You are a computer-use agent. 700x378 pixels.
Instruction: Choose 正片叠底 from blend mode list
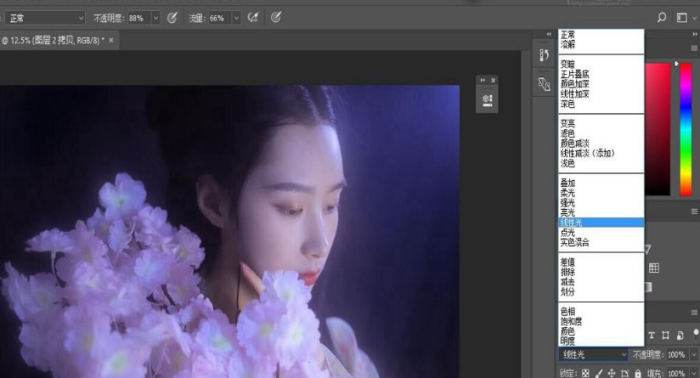tap(575, 74)
